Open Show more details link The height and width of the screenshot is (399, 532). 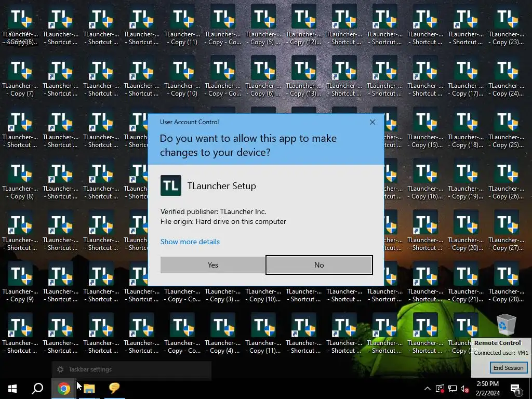(x=190, y=242)
